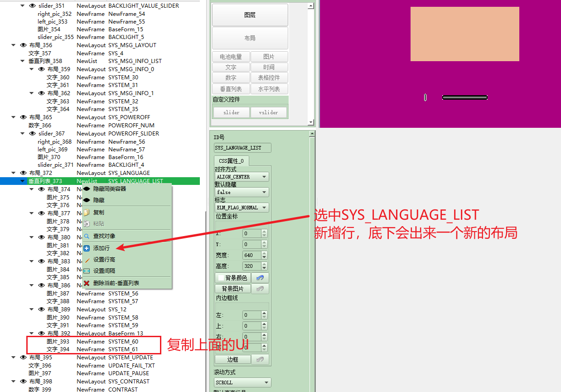Click the 背景图片 button
This screenshot has height=392, width=561.
point(233,289)
